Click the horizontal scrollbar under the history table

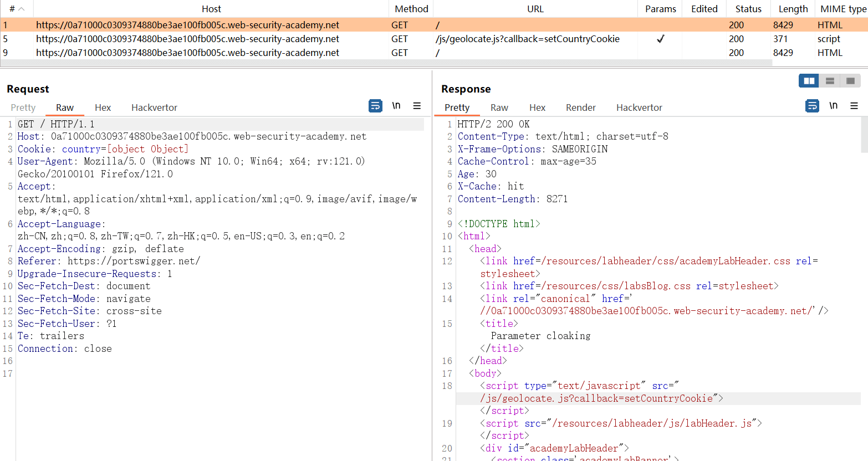pos(385,63)
